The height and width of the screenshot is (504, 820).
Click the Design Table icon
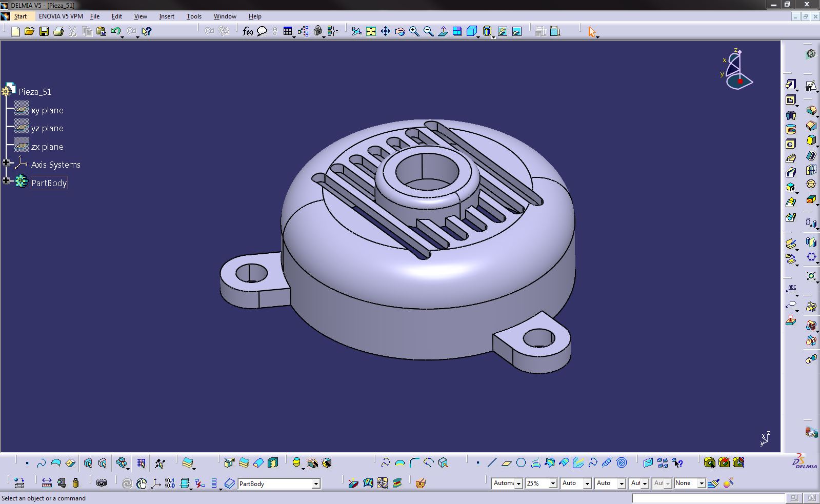[x=288, y=31]
